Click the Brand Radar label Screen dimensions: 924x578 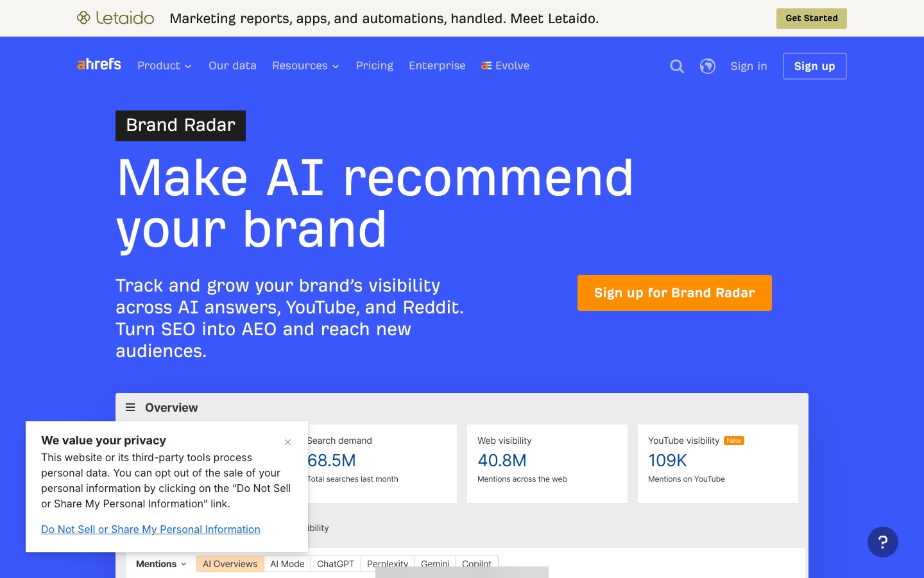click(x=180, y=125)
